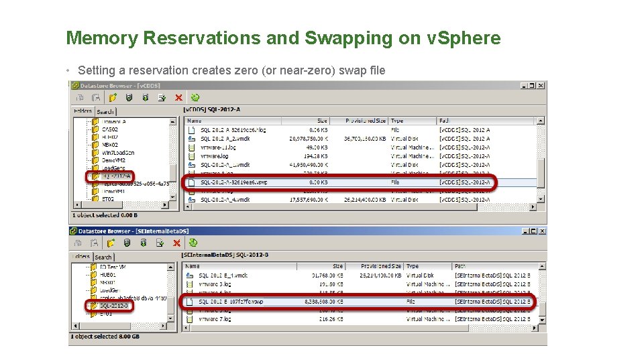
Task: Click scroll right arrow of upper folder tree
Action: click(165, 205)
